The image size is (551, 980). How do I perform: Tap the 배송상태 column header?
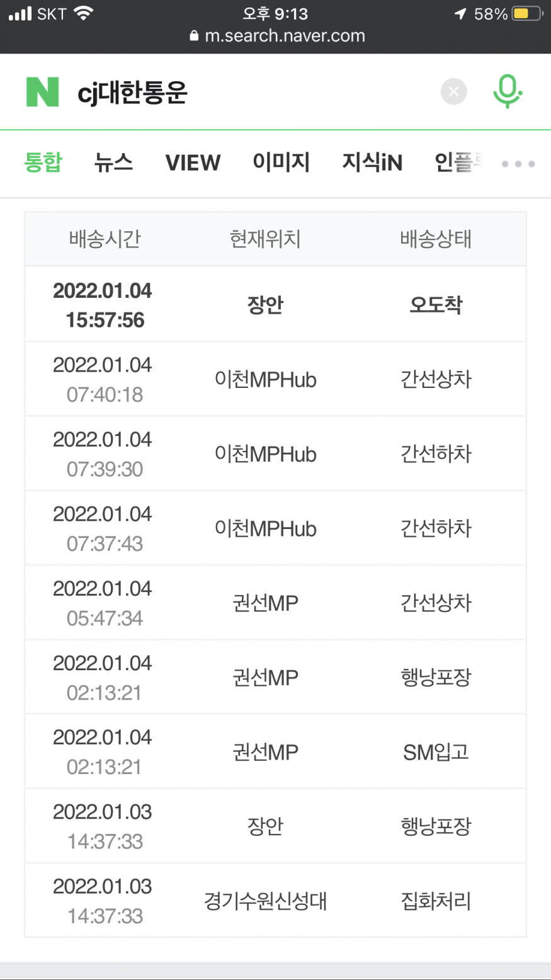tap(436, 239)
